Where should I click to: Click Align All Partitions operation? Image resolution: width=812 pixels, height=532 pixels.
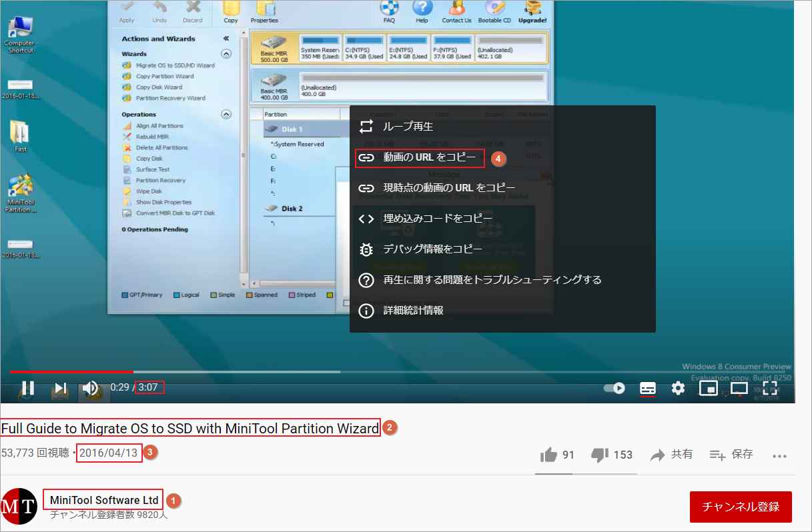tap(153, 125)
